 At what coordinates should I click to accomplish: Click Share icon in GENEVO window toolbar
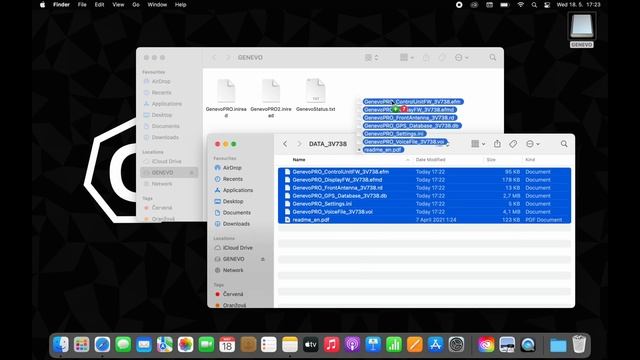[426, 58]
